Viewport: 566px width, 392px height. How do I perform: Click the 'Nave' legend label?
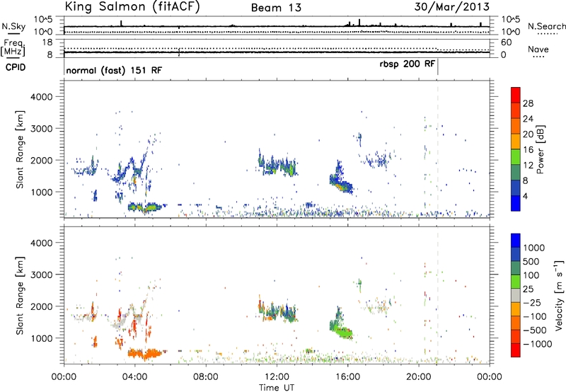pyautogui.click(x=538, y=49)
